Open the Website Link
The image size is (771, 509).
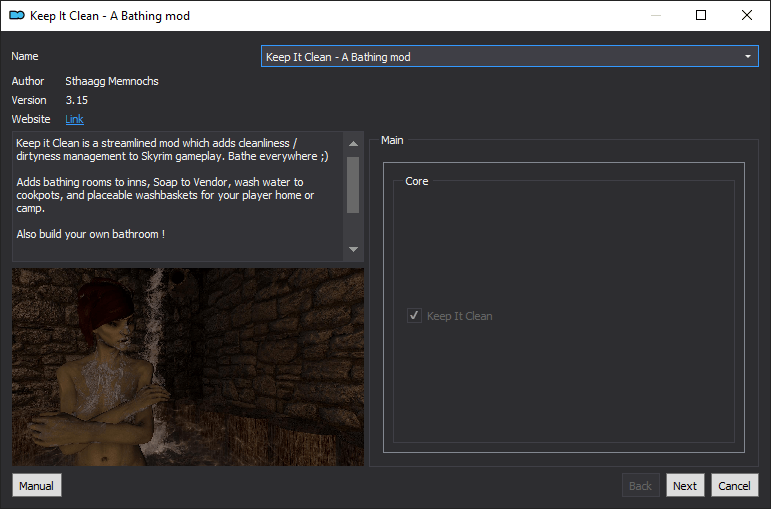coord(74,119)
